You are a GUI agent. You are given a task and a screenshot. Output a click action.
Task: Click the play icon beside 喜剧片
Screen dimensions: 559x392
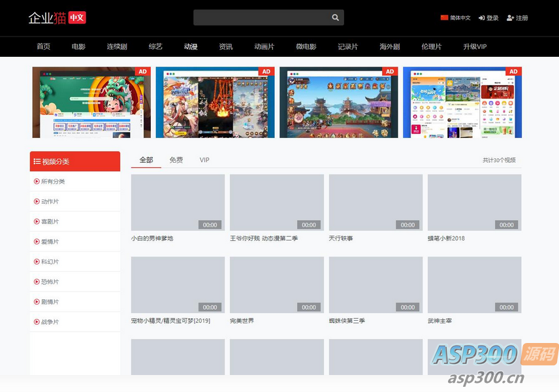click(x=37, y=221)
